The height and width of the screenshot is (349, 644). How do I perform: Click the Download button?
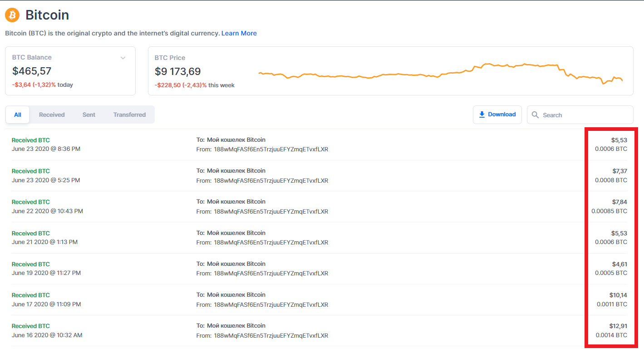point(497,115)
